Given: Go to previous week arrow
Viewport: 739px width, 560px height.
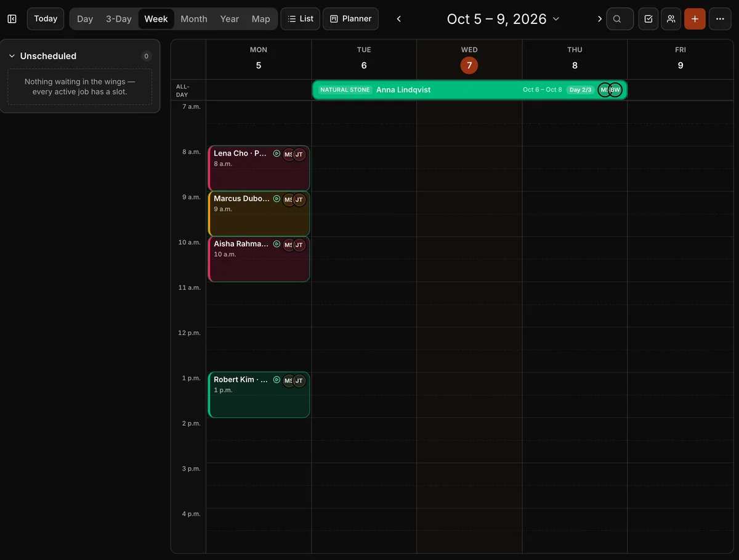Looking at the screenshot, I should pos(399,19).
